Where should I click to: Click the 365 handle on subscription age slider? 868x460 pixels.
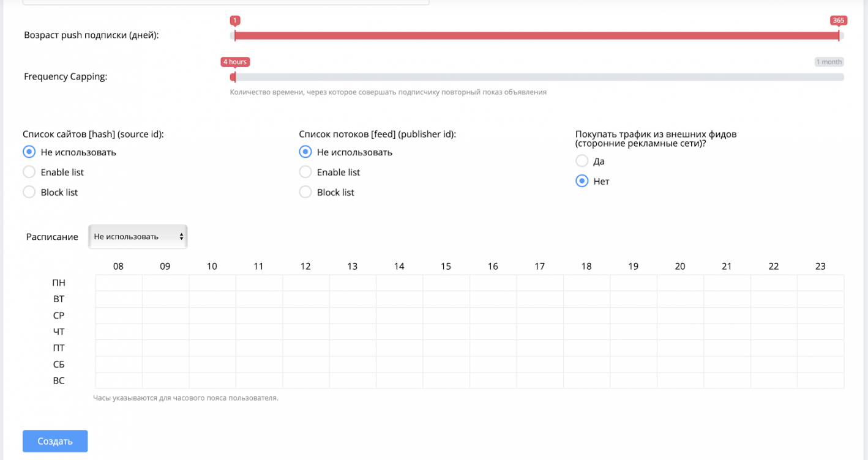click(x=839, y=35)
